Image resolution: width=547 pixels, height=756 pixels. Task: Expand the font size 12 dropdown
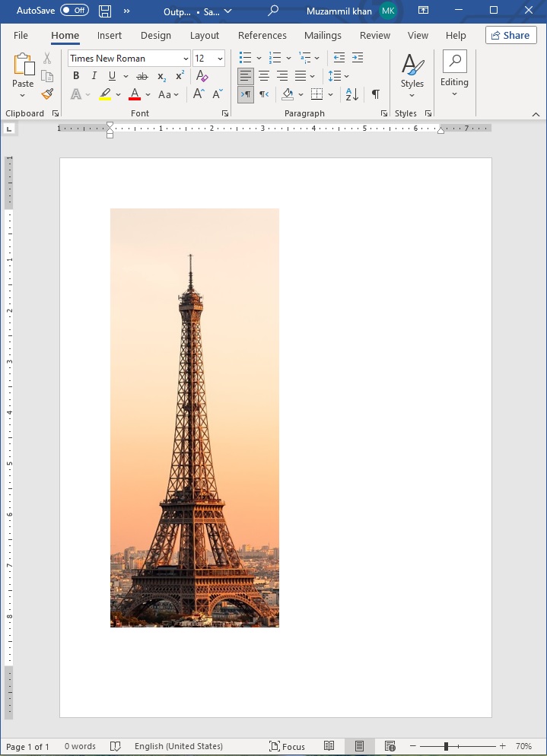[x=220, y=59]
